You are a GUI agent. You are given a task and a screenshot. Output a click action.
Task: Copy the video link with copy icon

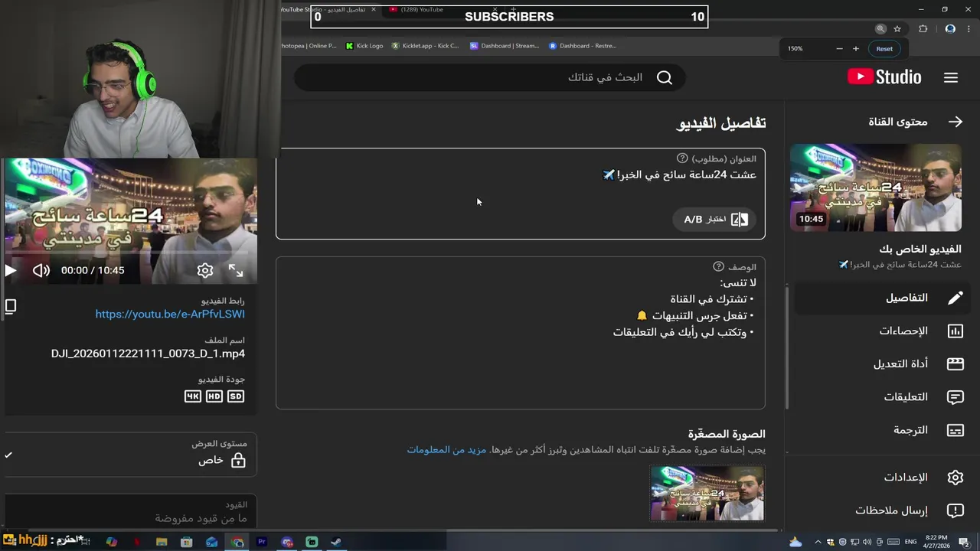[x=11, y=306]
